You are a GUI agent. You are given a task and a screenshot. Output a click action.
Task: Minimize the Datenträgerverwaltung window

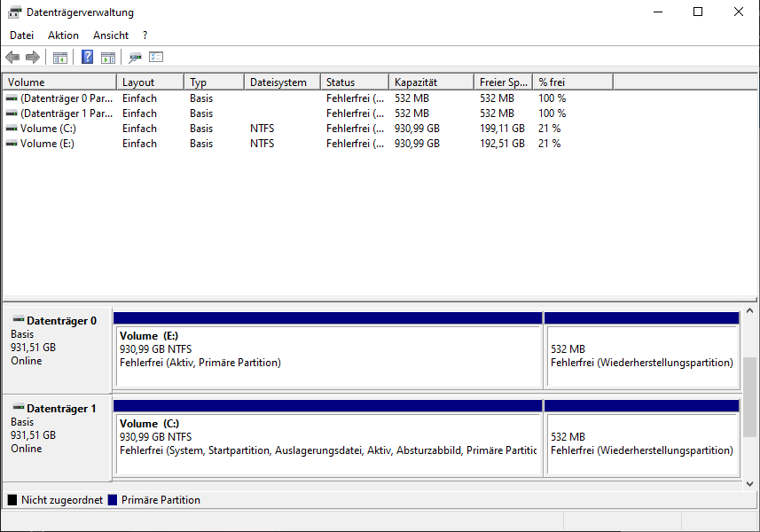(x=658, y=12)
